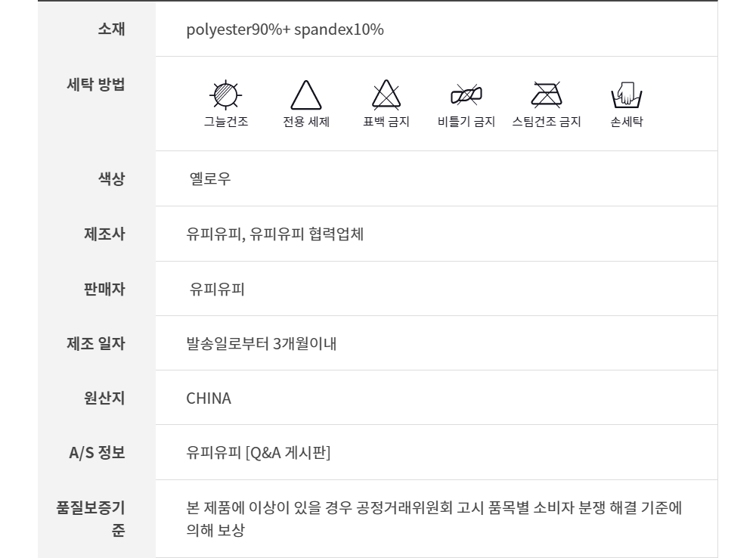This screenshot has width=756, height=558.
Task: Click the hand wash (손세탁) icon
Action: [626, 95]
